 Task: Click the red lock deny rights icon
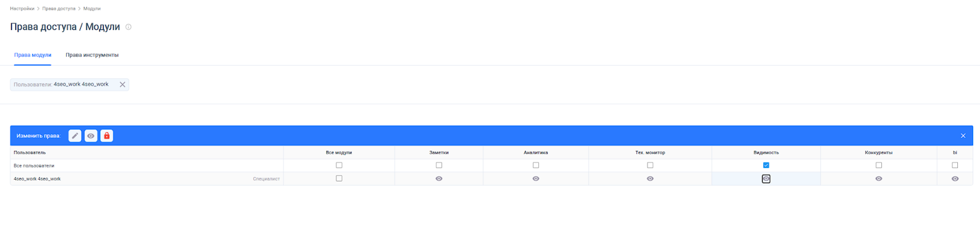coord(107,135)
